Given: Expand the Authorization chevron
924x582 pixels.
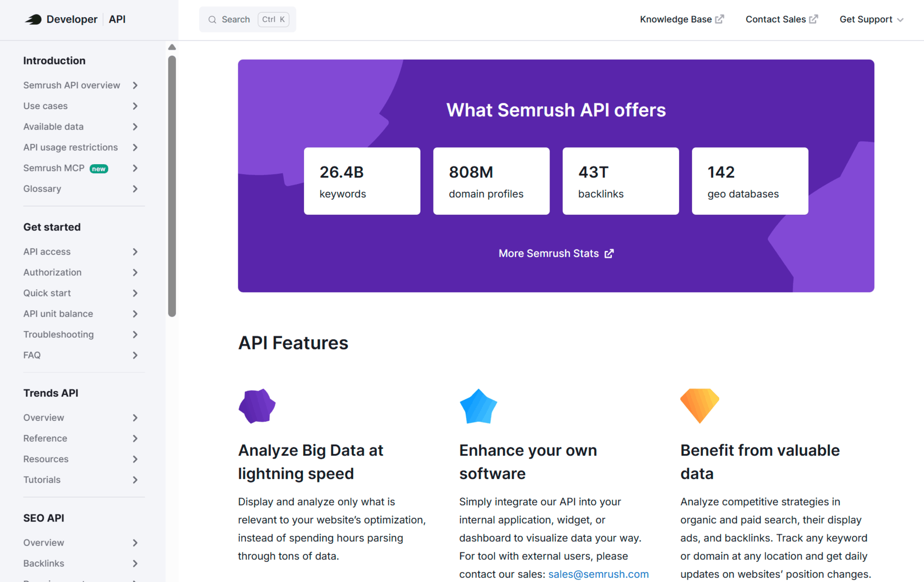Looking at the screenshot, I should pyautogui.click(x=135, y=273).
